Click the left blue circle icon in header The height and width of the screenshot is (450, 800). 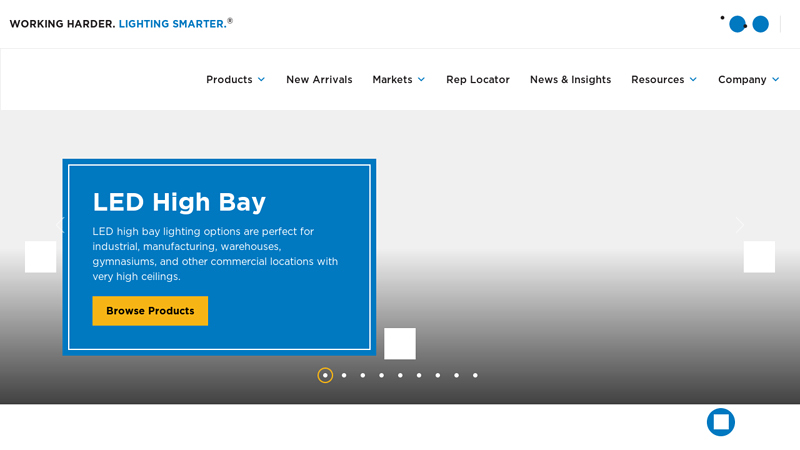click(738, 24)
